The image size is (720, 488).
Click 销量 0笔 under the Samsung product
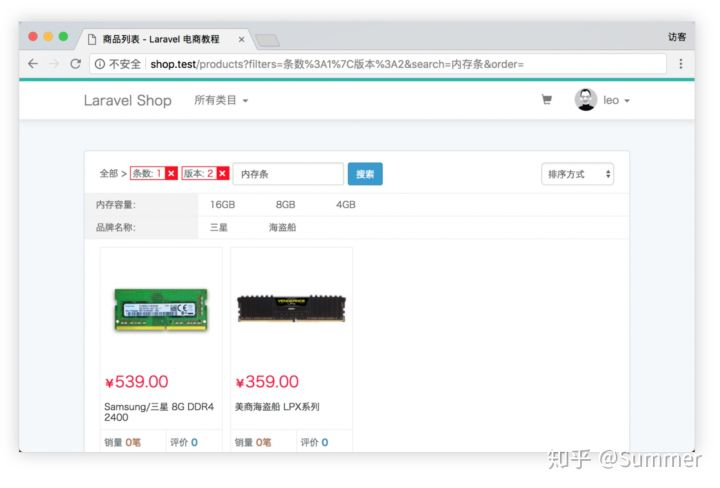[x=122, y=442]
